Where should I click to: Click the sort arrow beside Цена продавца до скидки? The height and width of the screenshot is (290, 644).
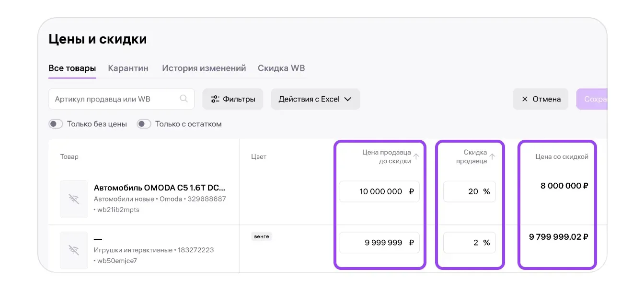[416, 156]
